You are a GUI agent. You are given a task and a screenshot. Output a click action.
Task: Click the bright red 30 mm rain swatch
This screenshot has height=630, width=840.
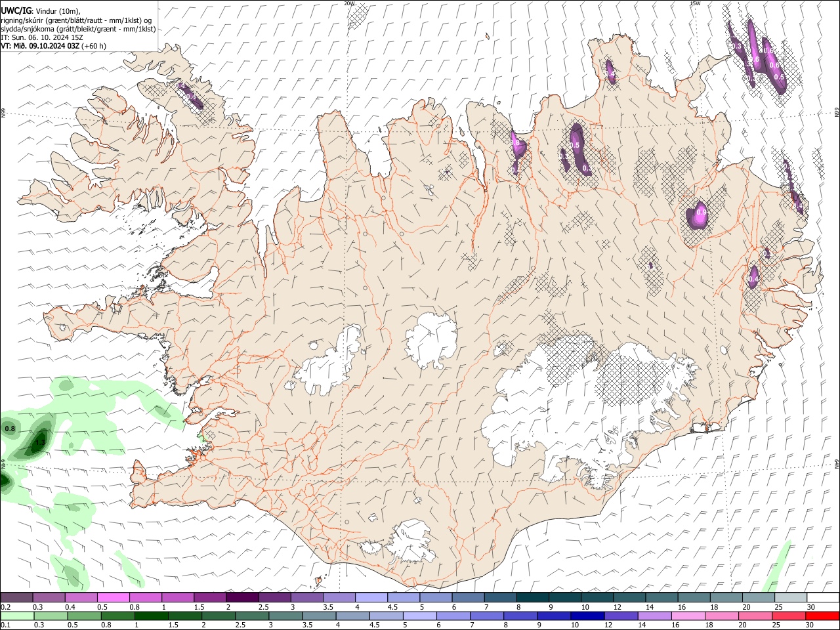click(823, 616)
